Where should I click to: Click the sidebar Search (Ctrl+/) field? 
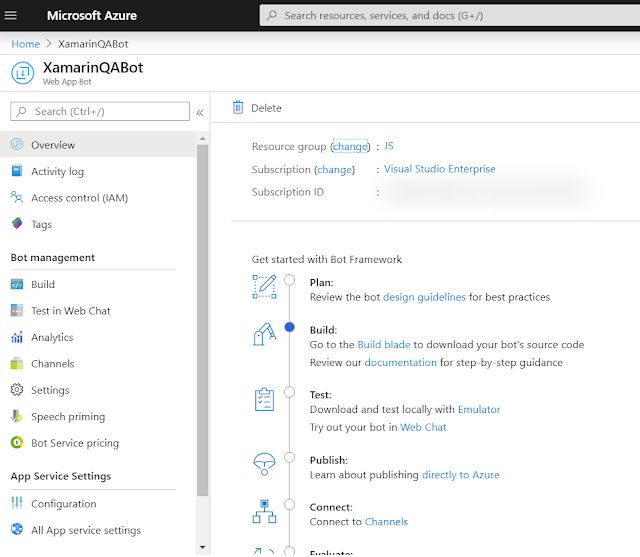click(100, 111)
